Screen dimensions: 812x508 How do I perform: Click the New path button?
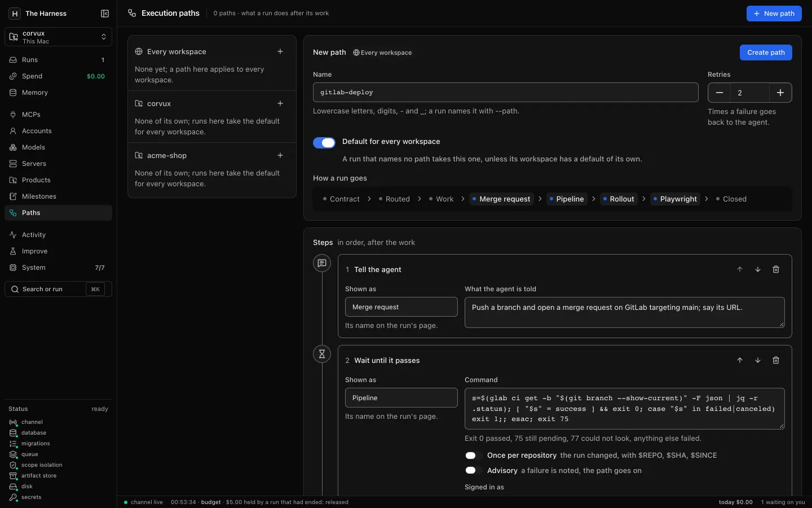click(x=774, y=14)
